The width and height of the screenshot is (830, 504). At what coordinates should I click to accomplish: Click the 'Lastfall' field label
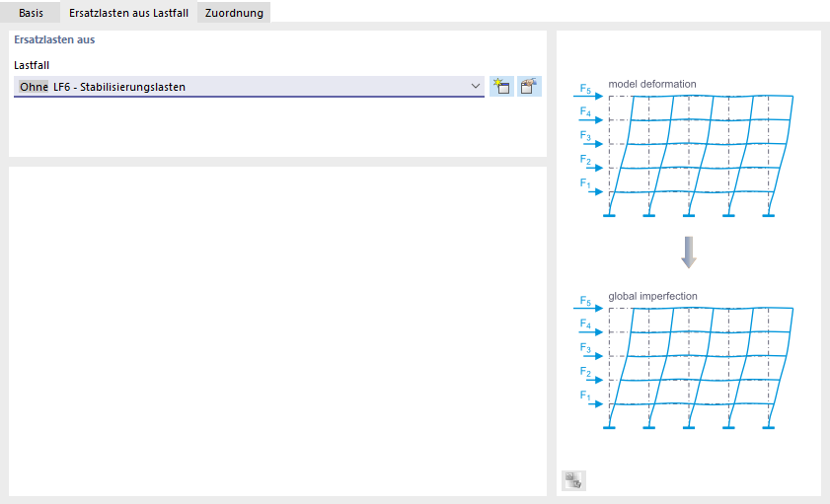32,65
